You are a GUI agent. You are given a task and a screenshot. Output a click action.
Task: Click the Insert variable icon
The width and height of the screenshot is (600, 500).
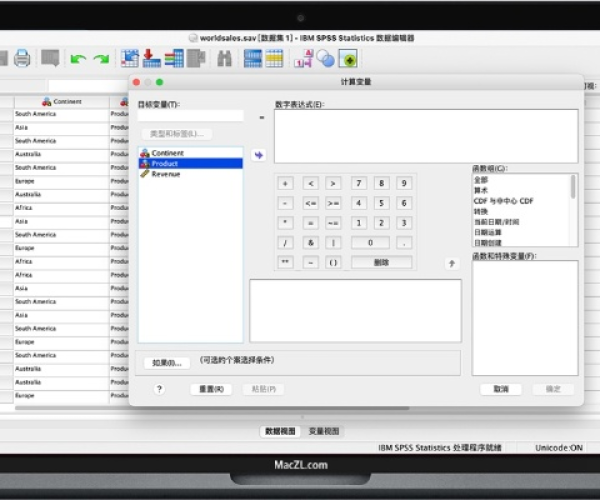point(274,58)
